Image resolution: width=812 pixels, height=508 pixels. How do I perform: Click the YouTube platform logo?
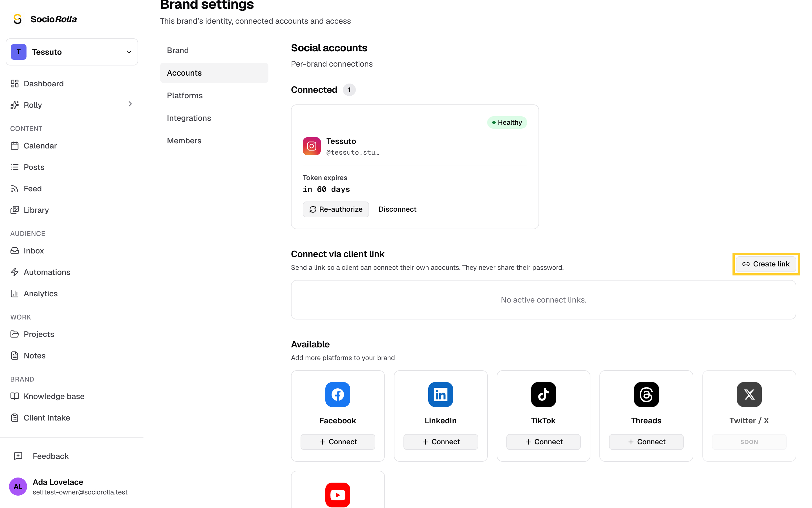coord(337,495)
